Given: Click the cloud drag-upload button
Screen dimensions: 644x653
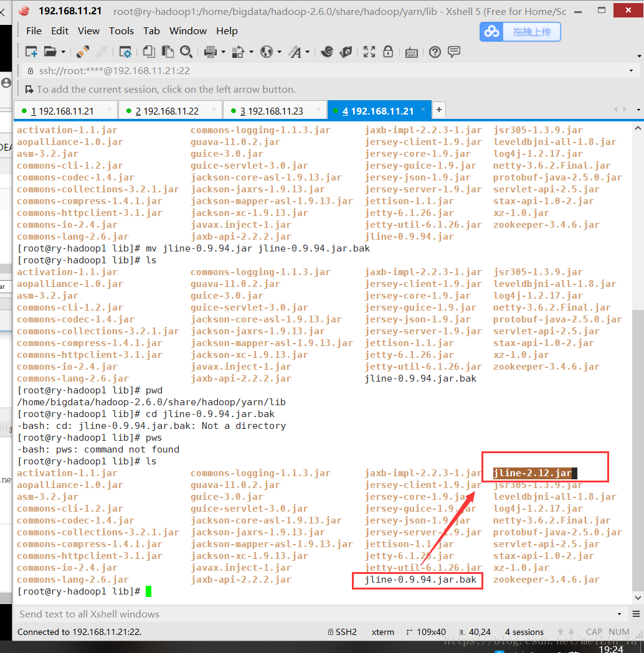Looking at the screenshot, I should click(520, 32).
